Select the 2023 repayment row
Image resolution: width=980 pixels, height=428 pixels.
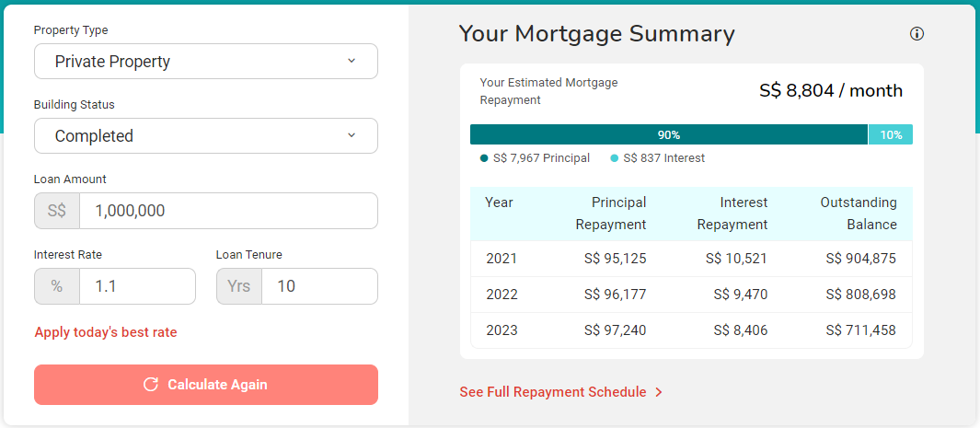pos(691,330)
